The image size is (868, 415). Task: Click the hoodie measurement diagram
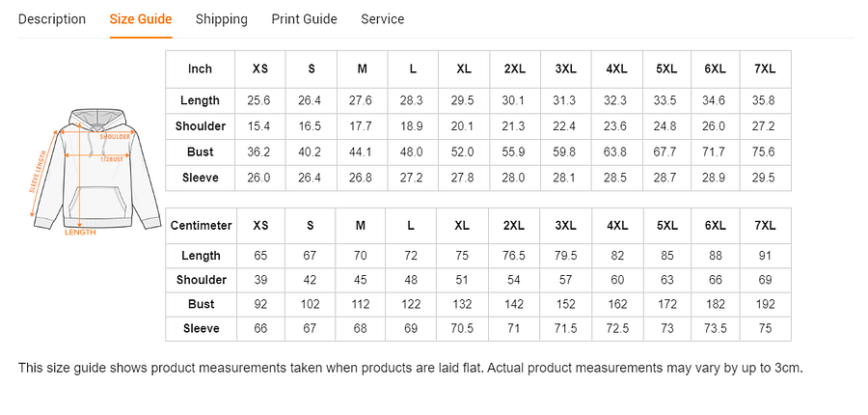[x=95, y=172]
